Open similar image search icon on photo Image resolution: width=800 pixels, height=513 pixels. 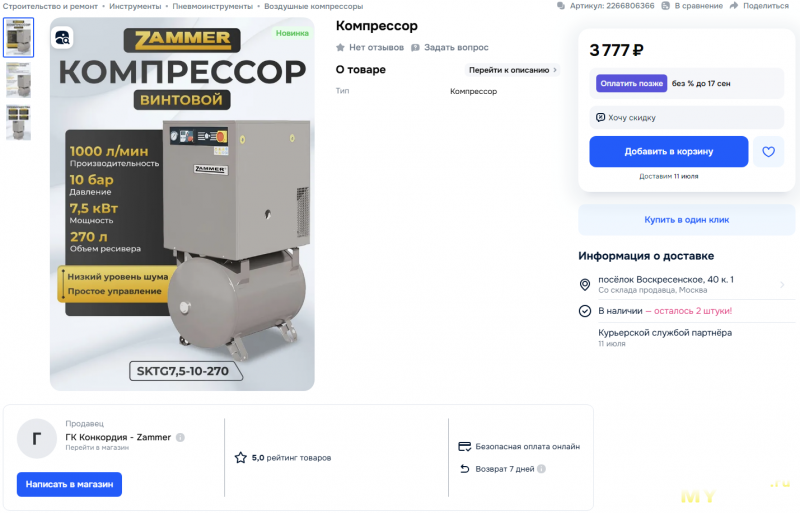62,38
